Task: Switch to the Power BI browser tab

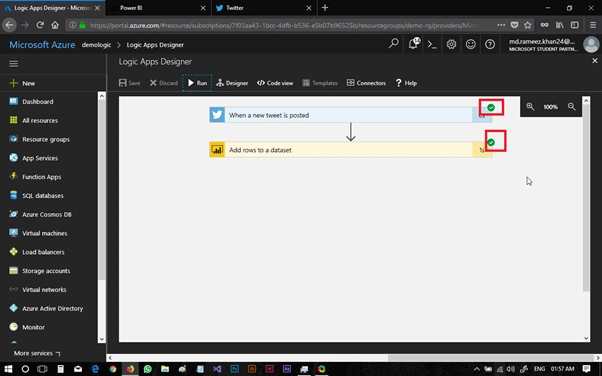Action: [x=158, y=8]
